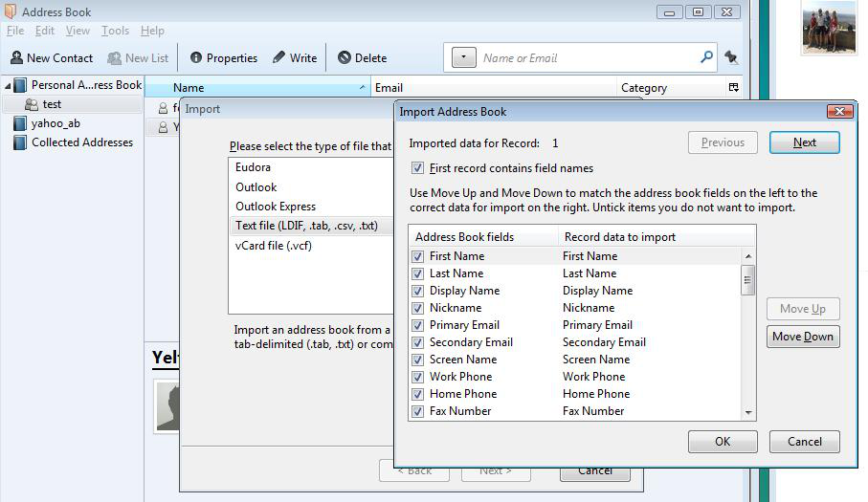The height and width of the screenshot is (502, 868).
Task: Sort contacts by Name column header
Action: tap(258, 88)
